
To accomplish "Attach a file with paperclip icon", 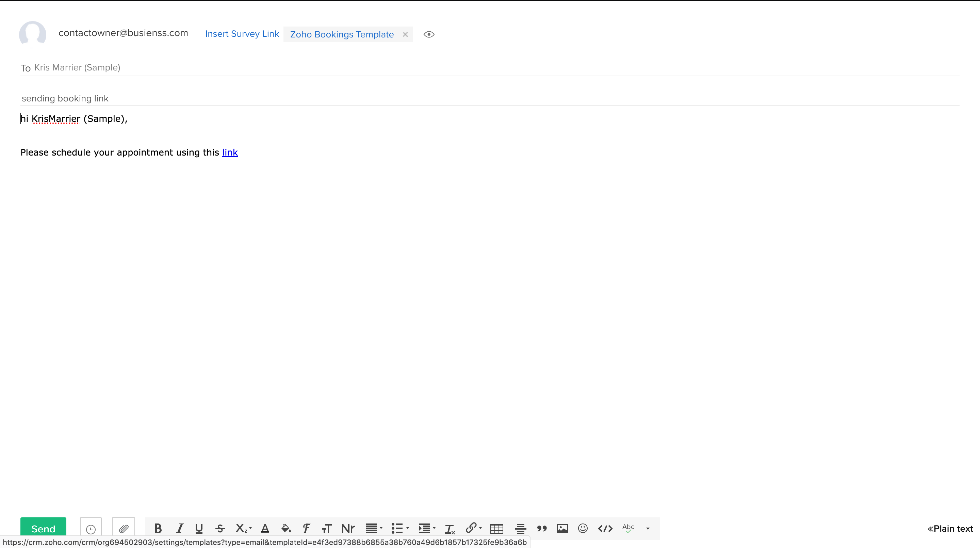I will 123,529.
